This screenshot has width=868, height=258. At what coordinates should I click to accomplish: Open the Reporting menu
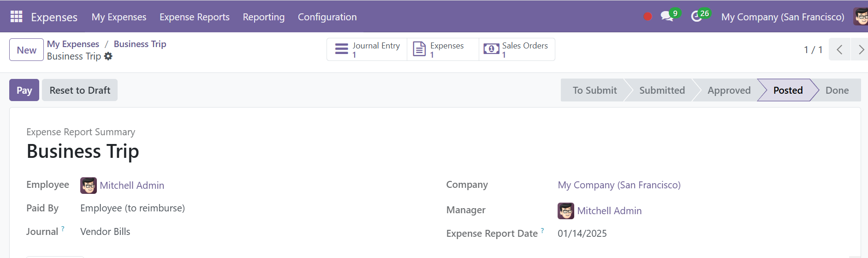coord(264,17)
